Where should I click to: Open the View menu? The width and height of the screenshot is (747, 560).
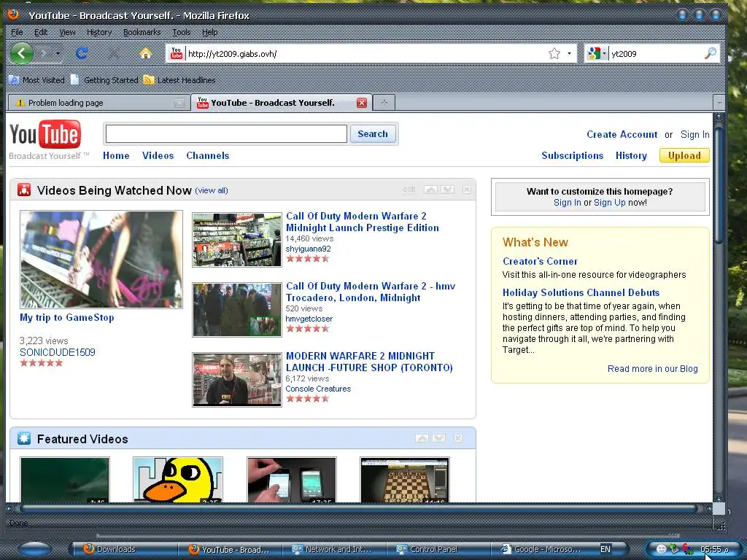[x=67, y=32]
